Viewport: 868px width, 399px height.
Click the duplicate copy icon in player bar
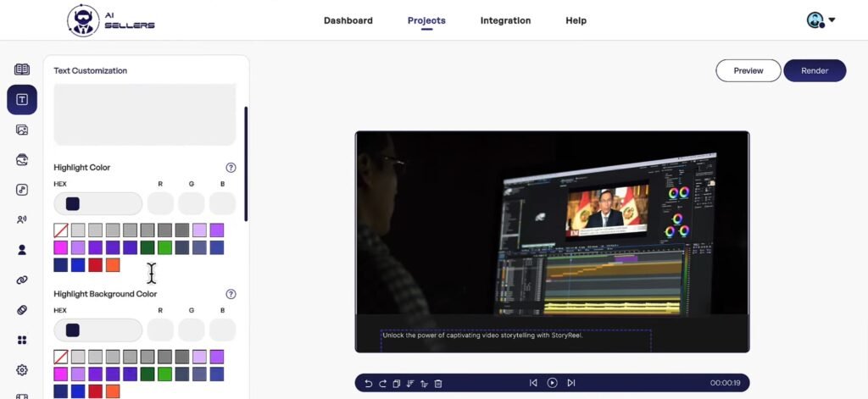tap(397, 383)
